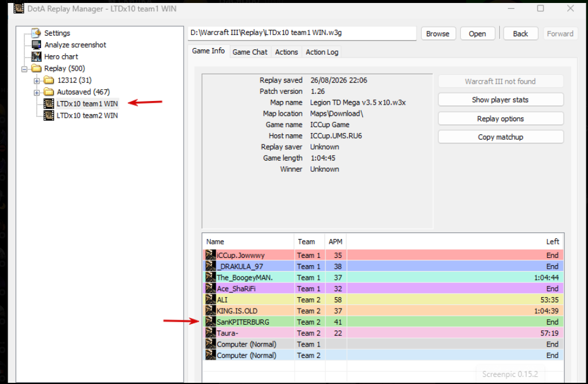Viewport: 588px width, 384px height.
Task: Click the replay saved date 26/08/2026 22:06
Action: (x=339, y=80)
